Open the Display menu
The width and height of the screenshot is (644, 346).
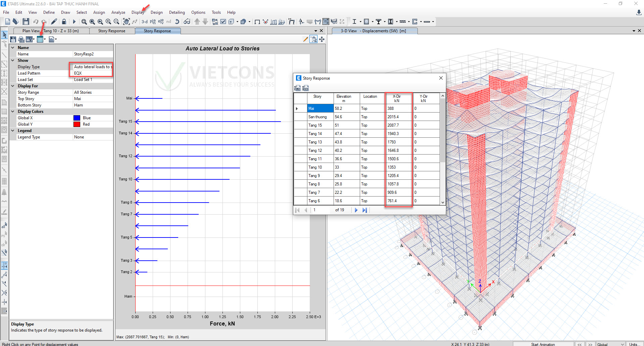(x=138, y=12)
